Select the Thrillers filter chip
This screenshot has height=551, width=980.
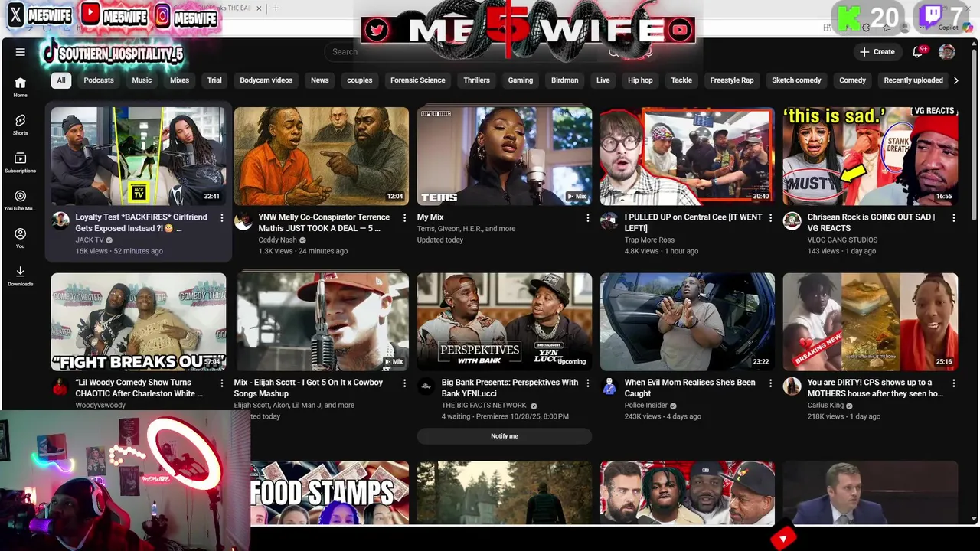476,80
